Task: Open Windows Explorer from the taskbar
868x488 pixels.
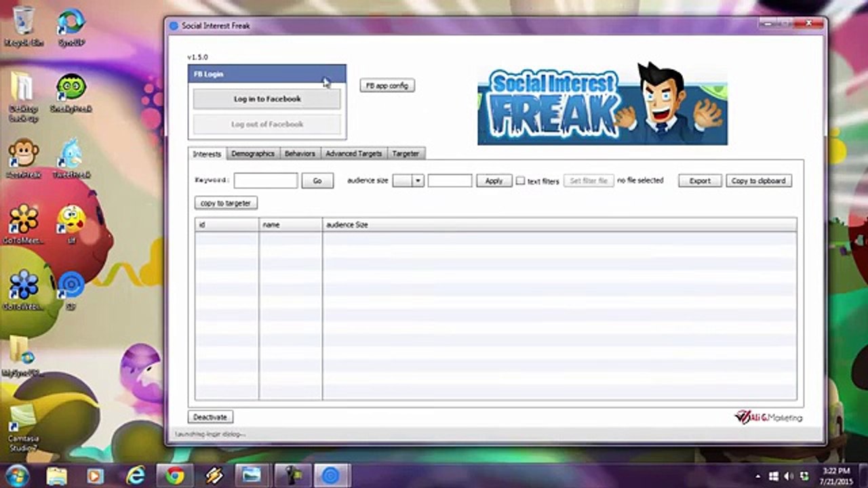Action: click(57, 476)
